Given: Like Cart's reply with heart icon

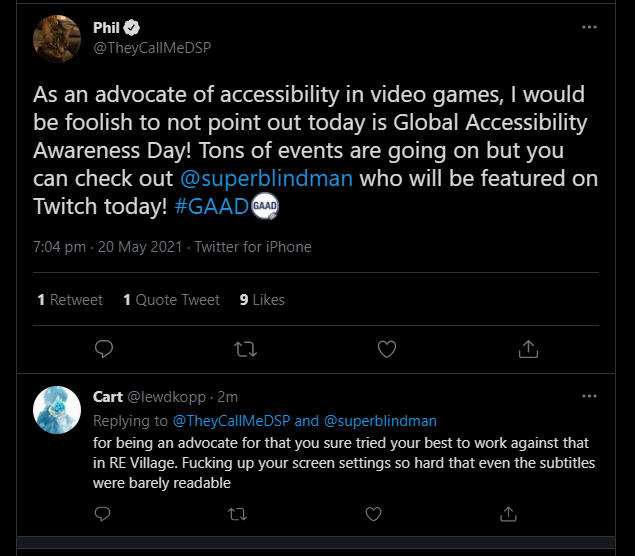Looking at the screenshot, I should coord(373,514).
